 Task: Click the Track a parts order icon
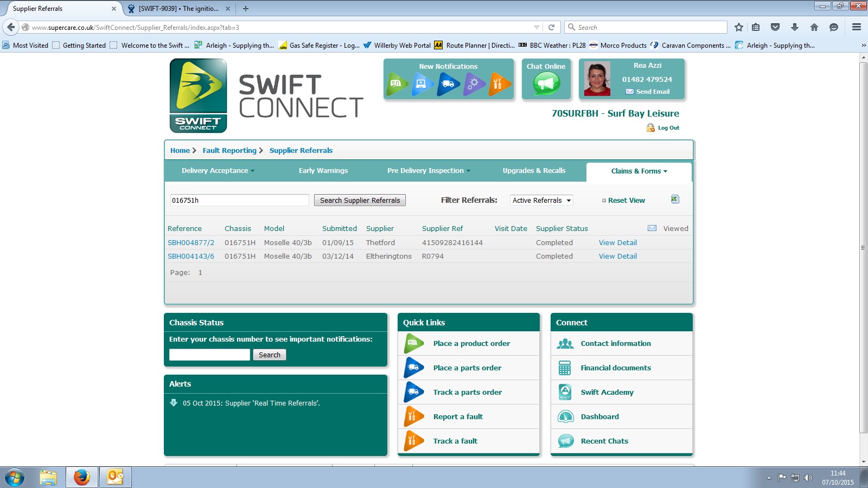tap(414, 392)
